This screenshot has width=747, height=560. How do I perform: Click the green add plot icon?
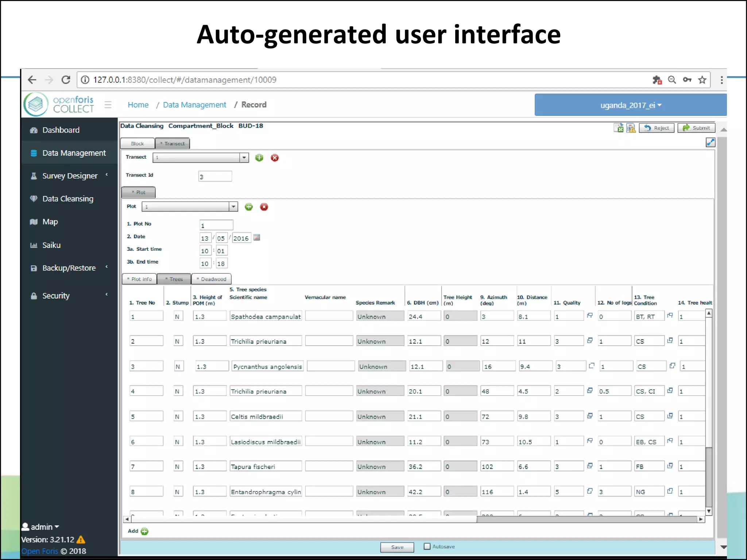click(x=249, y=207)
